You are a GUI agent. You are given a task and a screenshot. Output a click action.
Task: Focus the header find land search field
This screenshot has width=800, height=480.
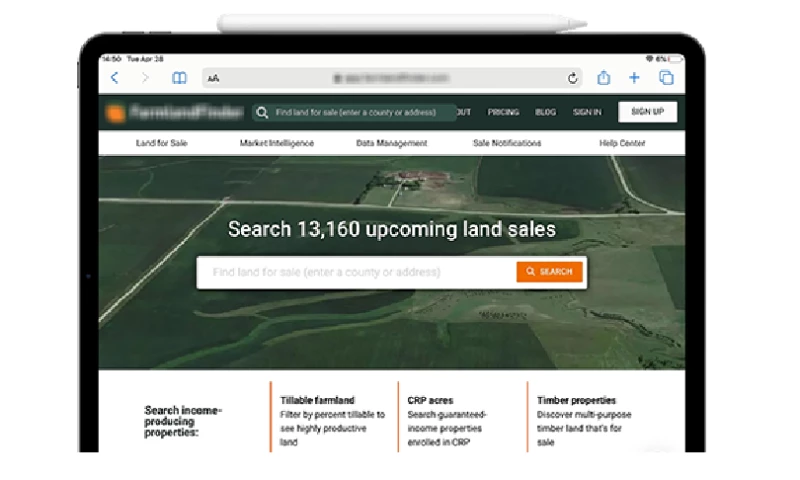(x=354, y=112)
